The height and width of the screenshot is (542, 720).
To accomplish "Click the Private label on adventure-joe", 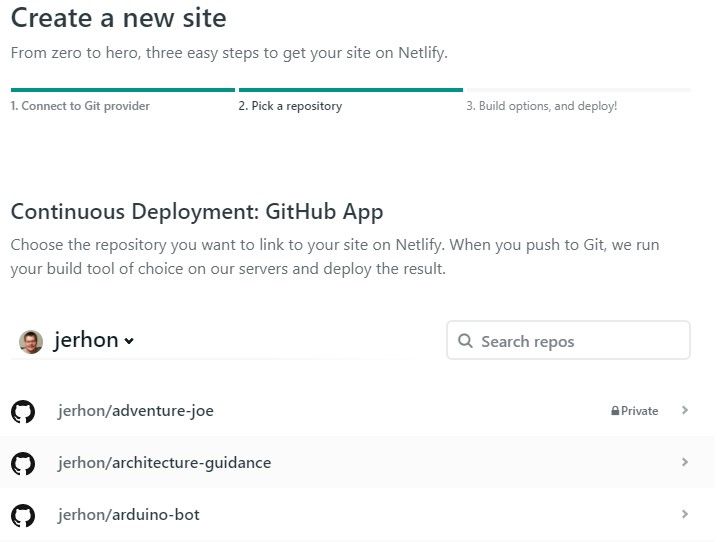I will point(639,411).
